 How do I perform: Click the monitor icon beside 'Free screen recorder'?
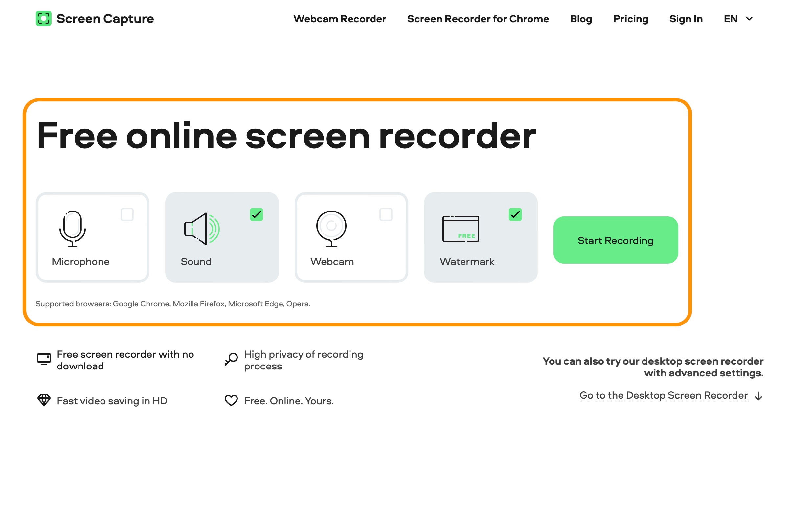(44, 359)
